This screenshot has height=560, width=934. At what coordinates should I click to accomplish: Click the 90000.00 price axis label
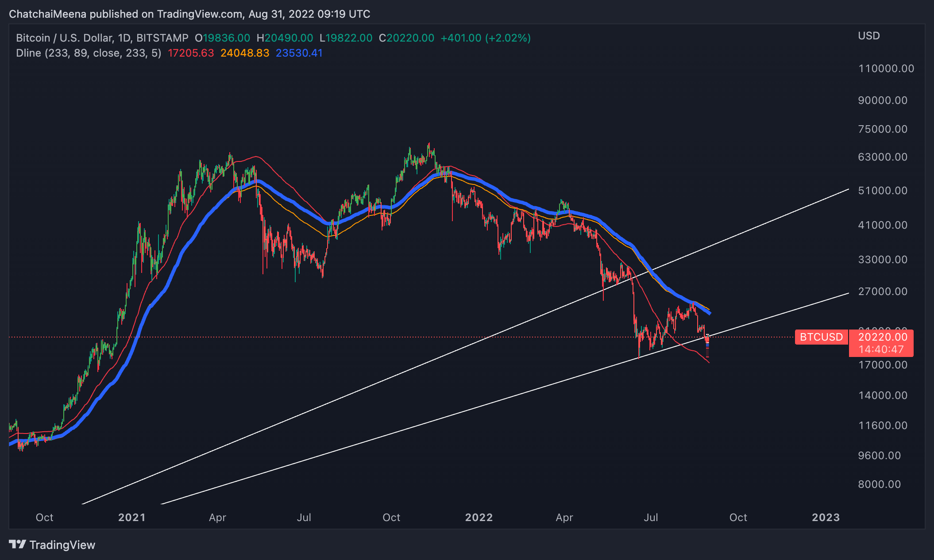883,100
